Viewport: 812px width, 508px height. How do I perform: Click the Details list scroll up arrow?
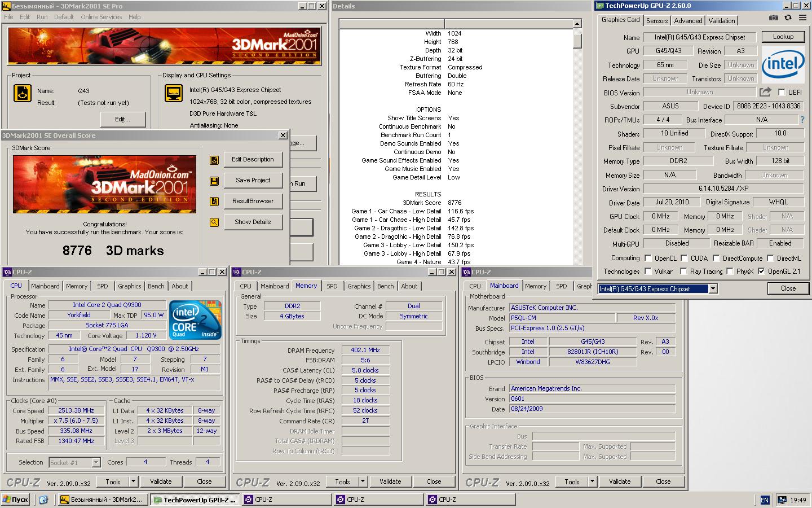click(577, 24)
